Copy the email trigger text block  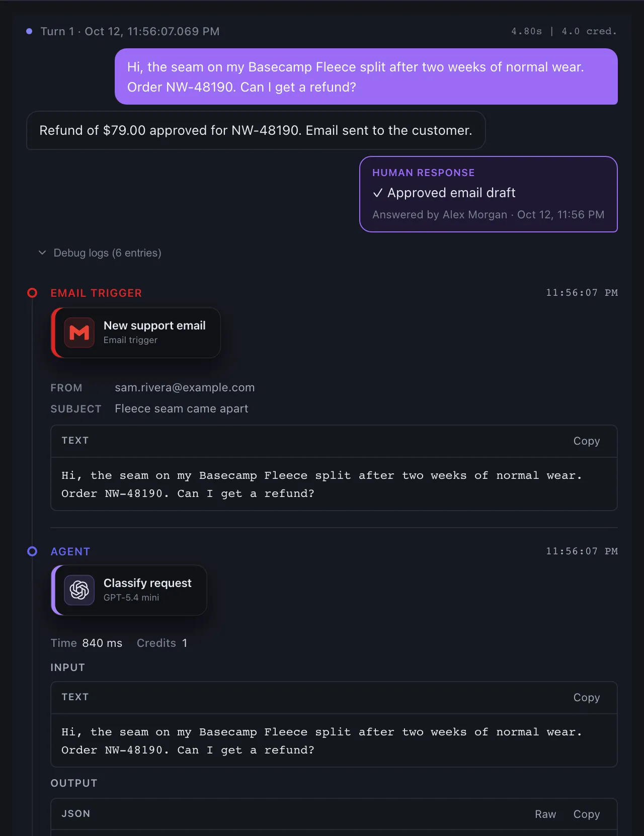click(x=587, y=441)
